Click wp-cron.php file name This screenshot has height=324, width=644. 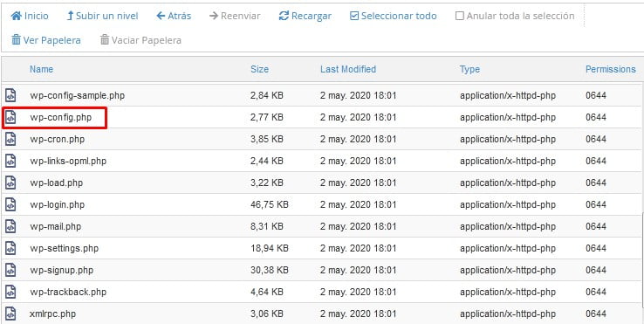click(x=57, y=140)
